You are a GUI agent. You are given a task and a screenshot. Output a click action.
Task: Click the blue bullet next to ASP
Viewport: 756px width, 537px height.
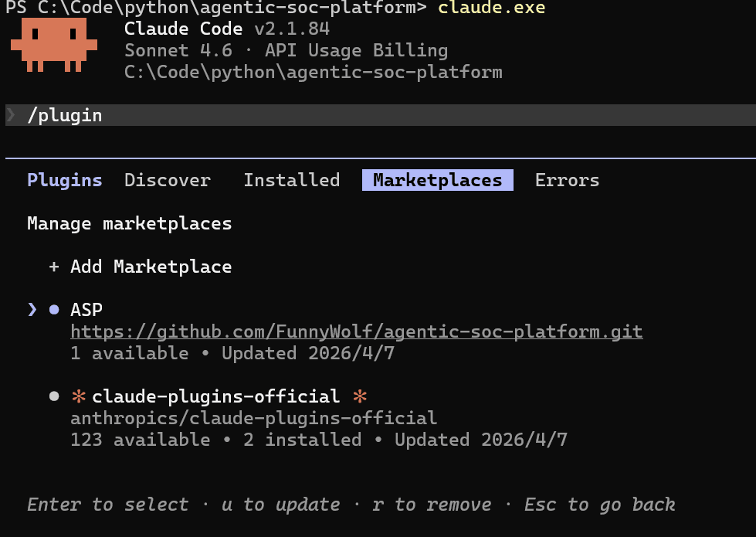(53, 309)
